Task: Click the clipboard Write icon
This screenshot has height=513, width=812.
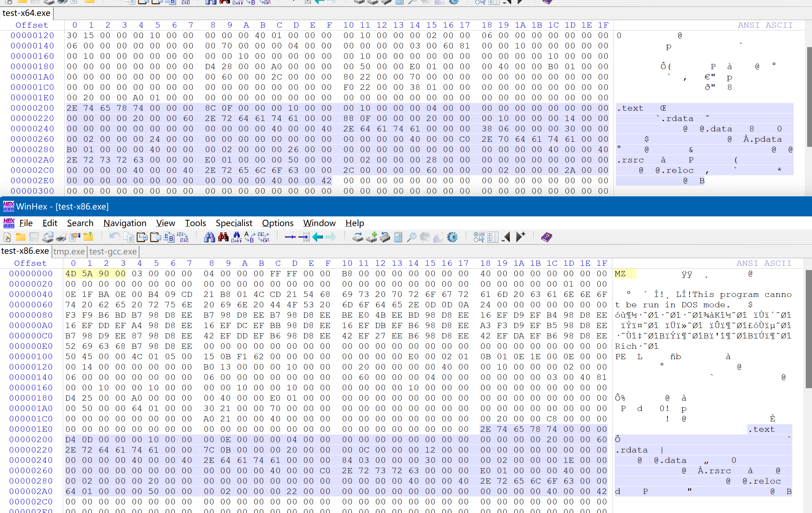Action: pos(142,237)
